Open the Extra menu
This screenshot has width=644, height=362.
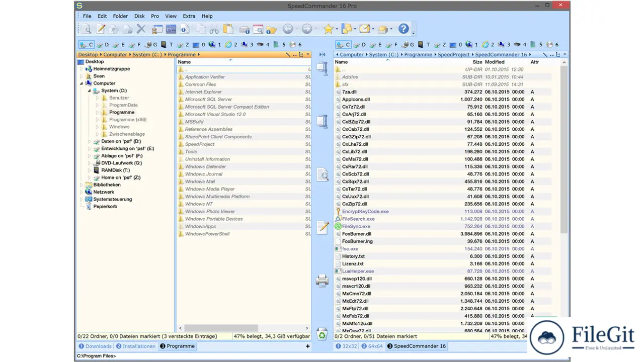tap(189, 16)
